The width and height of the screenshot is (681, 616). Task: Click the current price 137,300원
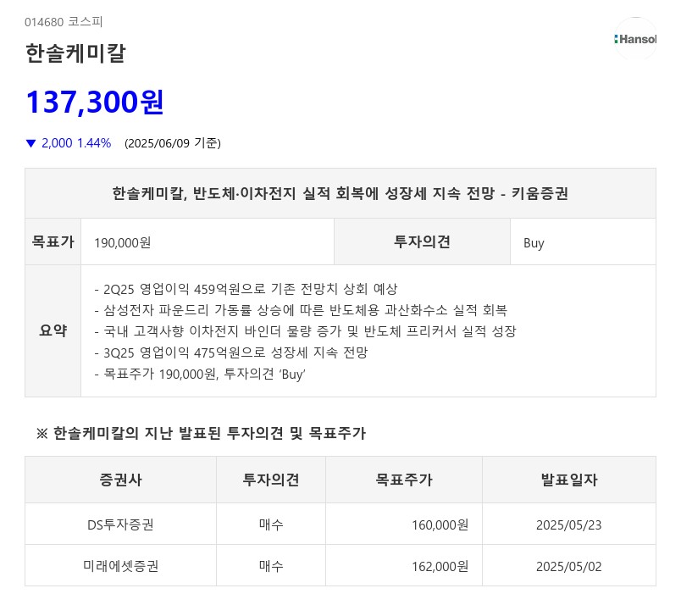93,101
